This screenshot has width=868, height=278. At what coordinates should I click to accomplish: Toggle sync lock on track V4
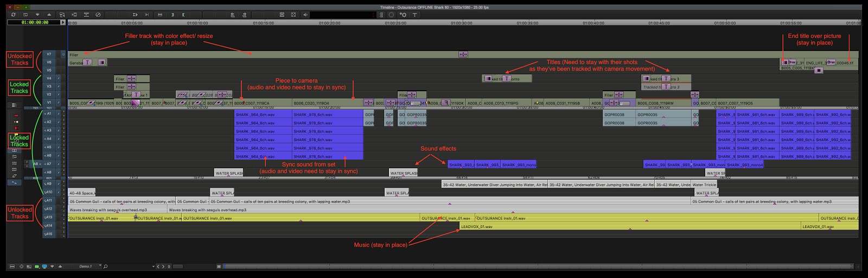59,78
